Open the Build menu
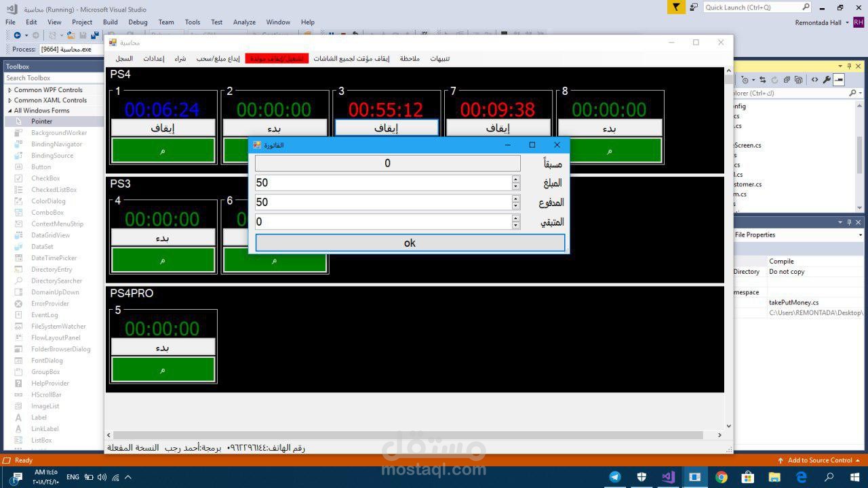 click(110, 22)
